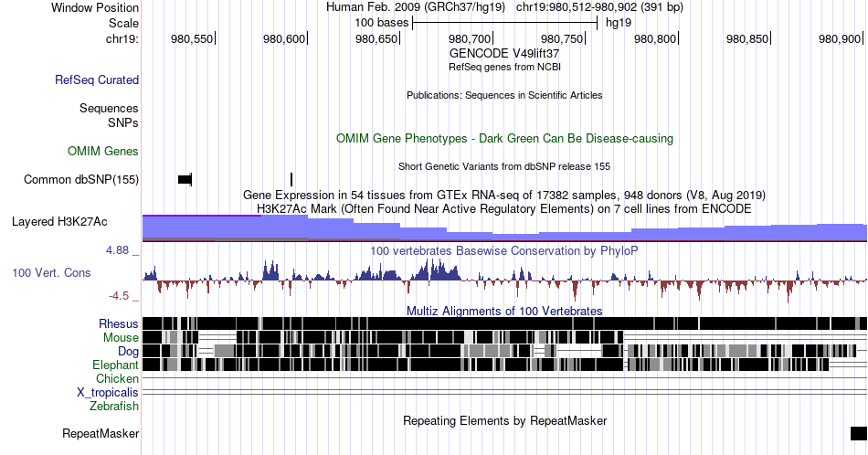Select the Mouse alignment row label
The image size is (868, 455).
coord(121,338)
